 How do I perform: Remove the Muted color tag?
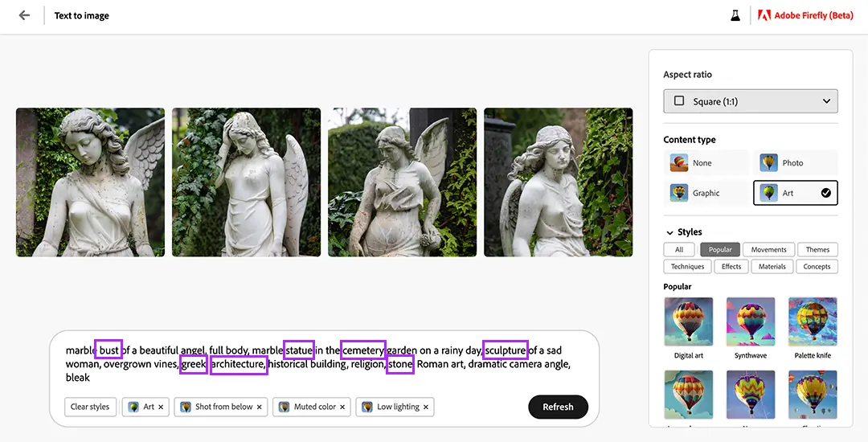342,407
